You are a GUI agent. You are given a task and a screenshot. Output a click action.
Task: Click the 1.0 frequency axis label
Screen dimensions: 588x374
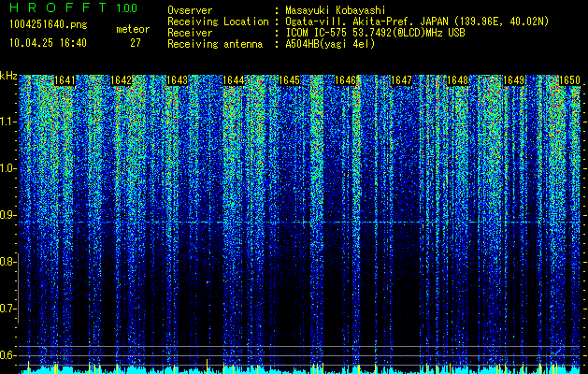tap(7, 168)
